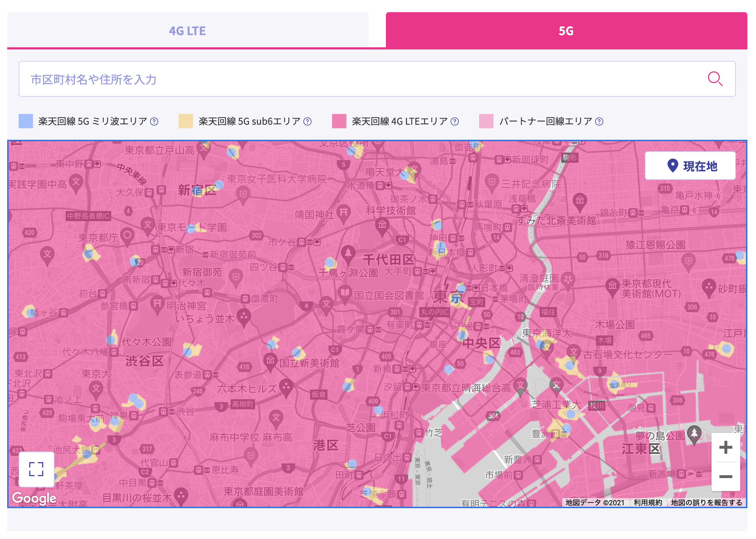Click the blue 5G ミリ波 color swatch
Screen dimensions: 756x539
tap(26, 121)
